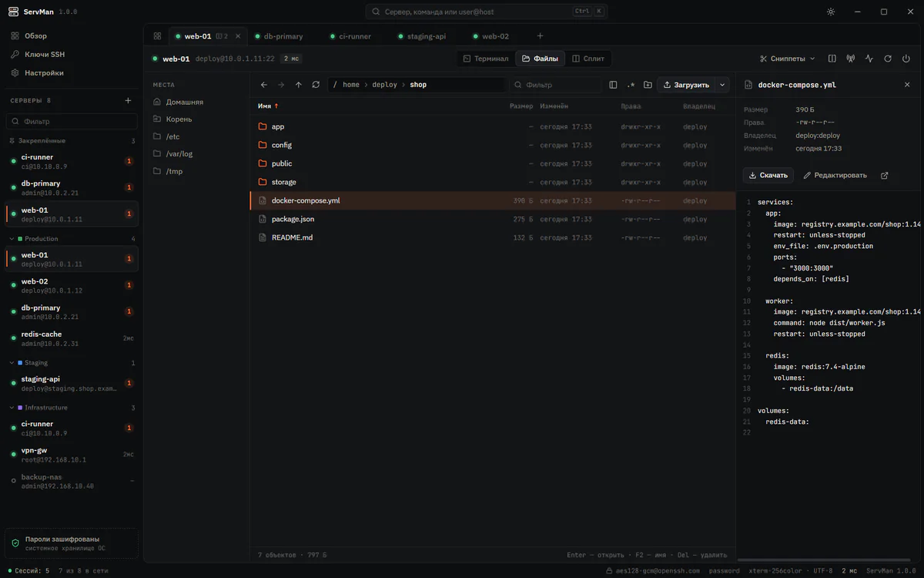Open the storage folder
The image size is (924, 578).
point(493,182)
